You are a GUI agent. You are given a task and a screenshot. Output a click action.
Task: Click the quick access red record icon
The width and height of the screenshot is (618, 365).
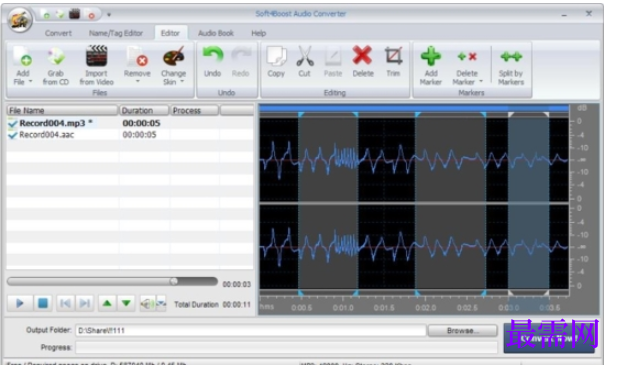coord(91,15)
